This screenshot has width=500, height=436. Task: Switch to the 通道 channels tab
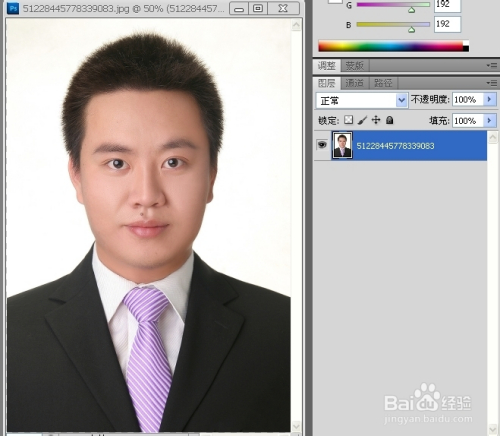[354, 83]
